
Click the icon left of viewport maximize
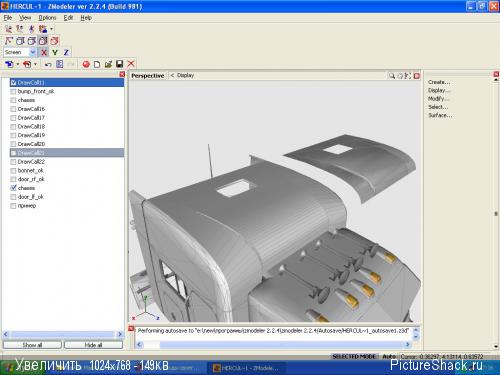408,76
